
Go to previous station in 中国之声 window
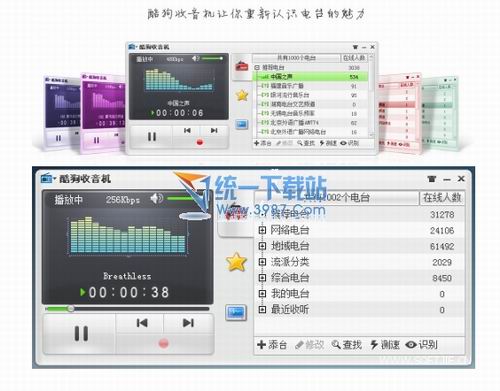pyautogui.click(x=187, y=130)
